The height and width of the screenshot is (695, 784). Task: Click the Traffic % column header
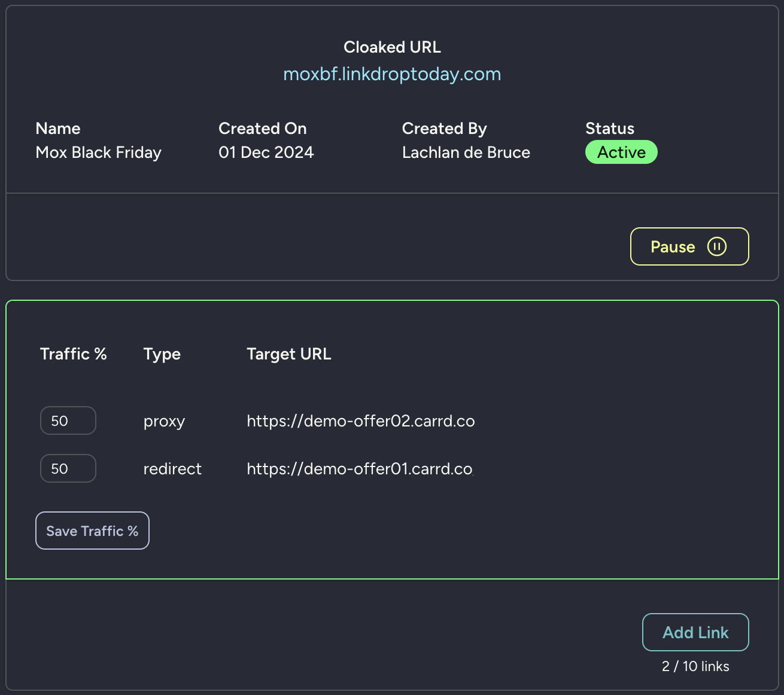[73, 353]
